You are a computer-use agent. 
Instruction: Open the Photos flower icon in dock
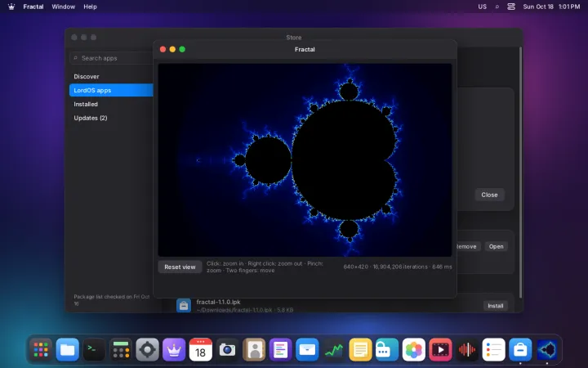[413, 350]
